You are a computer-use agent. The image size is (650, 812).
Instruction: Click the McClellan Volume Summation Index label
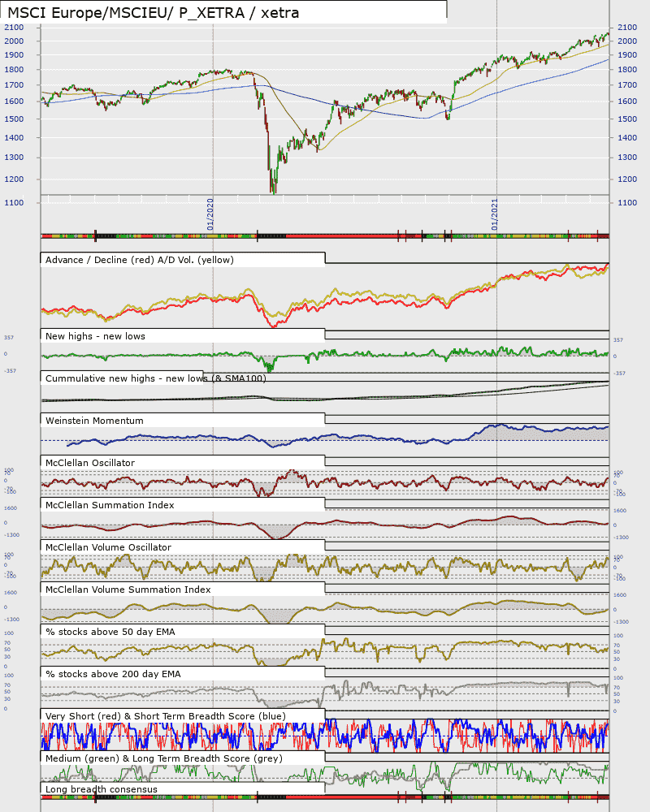[x=128, y=590]
